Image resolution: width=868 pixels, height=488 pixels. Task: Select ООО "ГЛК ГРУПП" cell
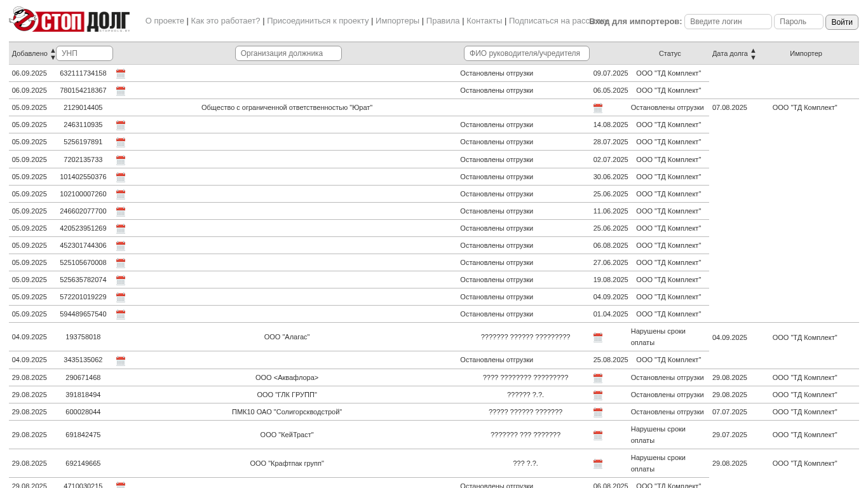(x=287, y=395)
